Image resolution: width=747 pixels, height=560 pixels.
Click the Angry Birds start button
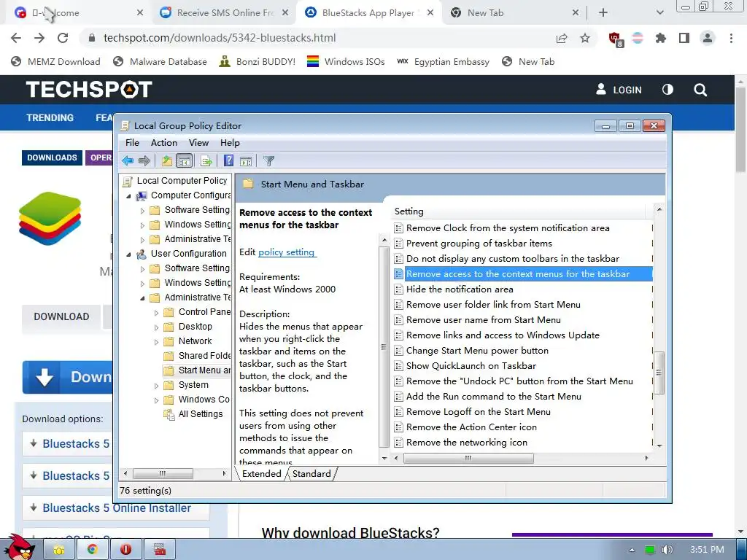pos(20,548)
